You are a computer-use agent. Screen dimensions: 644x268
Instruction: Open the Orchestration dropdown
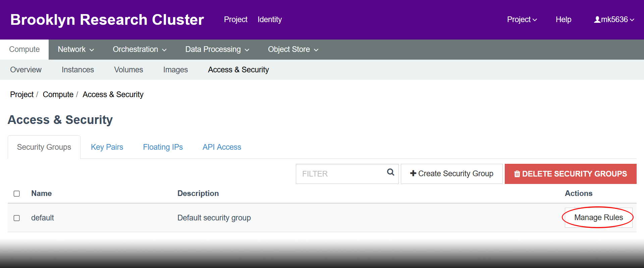coord(140,50)
